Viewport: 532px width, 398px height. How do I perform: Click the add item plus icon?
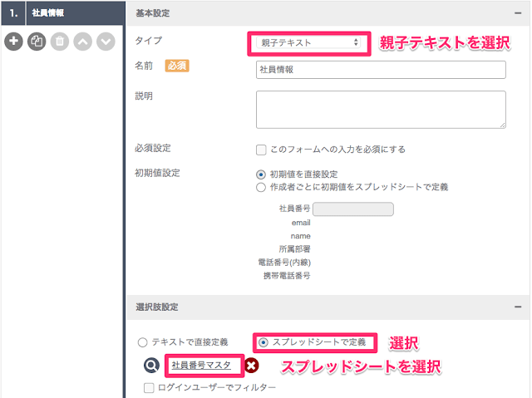[x=13, y=42]
